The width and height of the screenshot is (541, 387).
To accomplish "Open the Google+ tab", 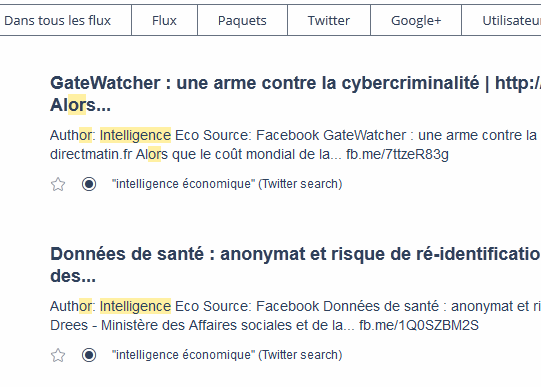I will tap(416, 20).
